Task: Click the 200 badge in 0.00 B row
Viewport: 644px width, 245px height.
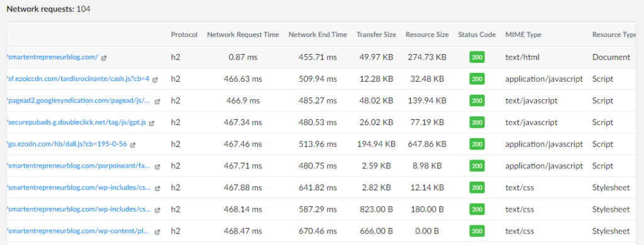Action: pos(477,231)
